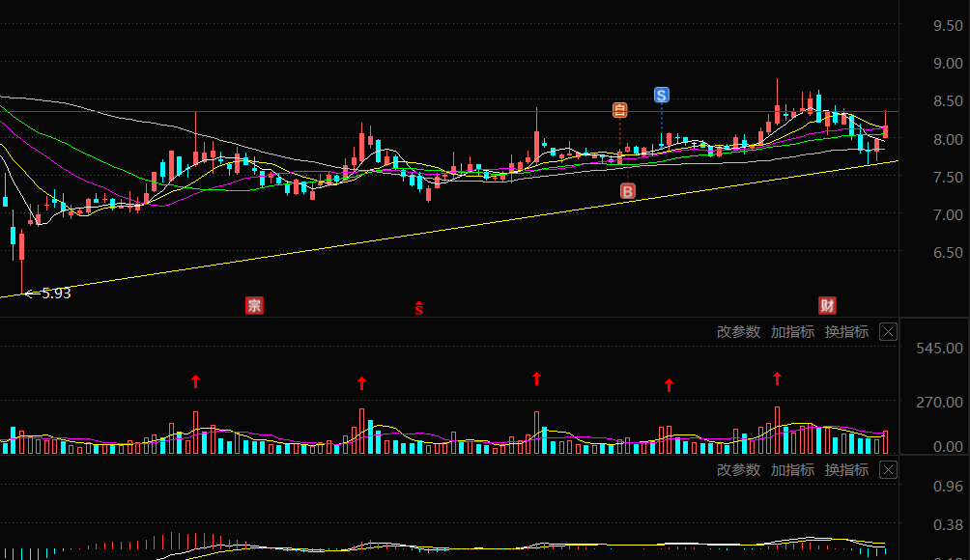Click the 9.00 price axis label
970x560 pixels.
[948, 64]
